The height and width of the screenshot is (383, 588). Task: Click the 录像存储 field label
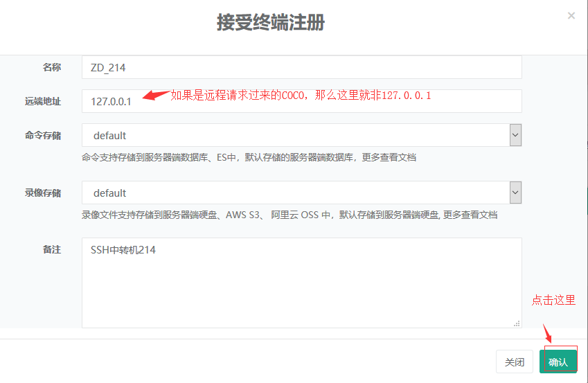pyautogui.click(x=43, y=193)
